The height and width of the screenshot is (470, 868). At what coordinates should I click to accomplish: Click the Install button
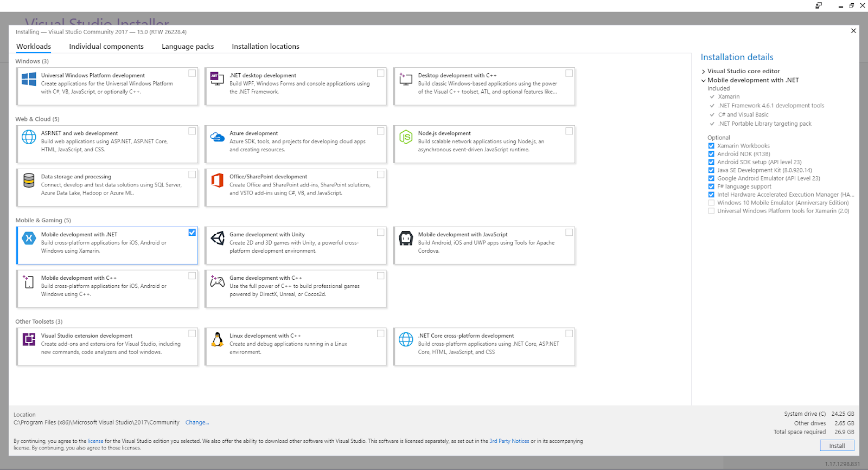point(837,446)
